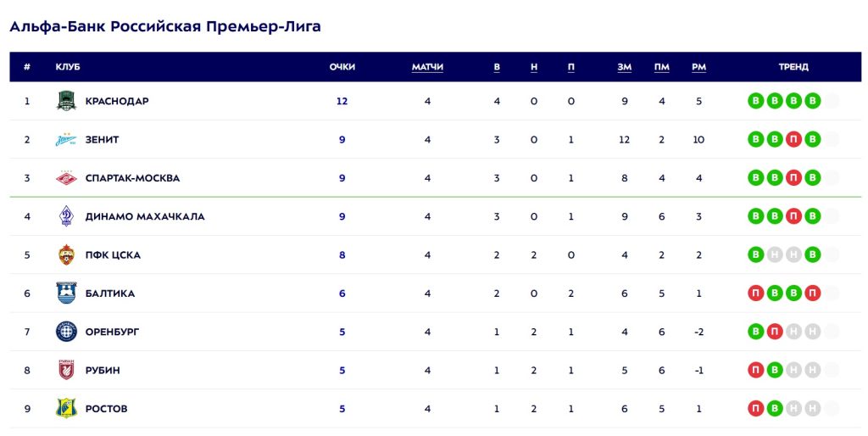
Task: Click the Zenit club logo
Action: [66, 140]
